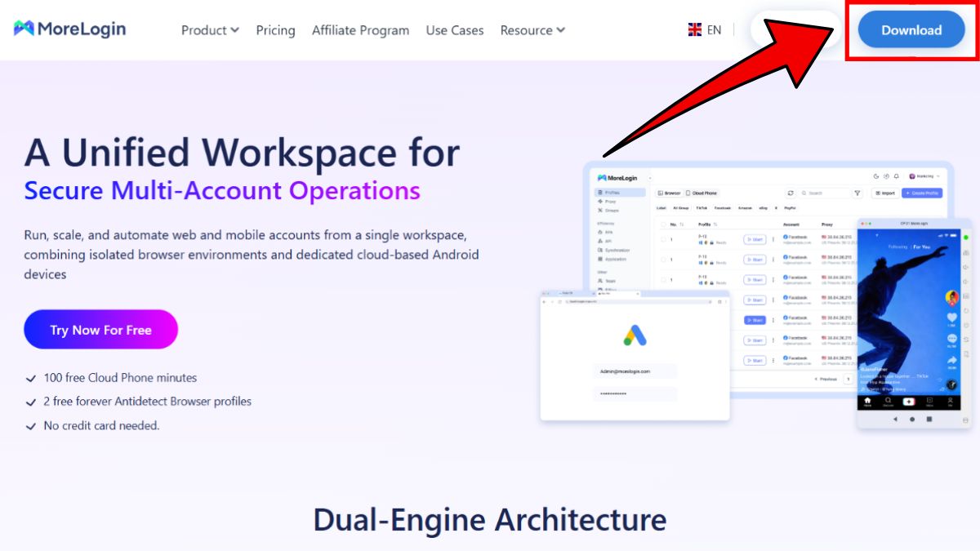Image resolution: width=980 pixels, height=551 pixels.
Task: Select the Cloud Phone tab in the mockup
Action: (701, 193)
